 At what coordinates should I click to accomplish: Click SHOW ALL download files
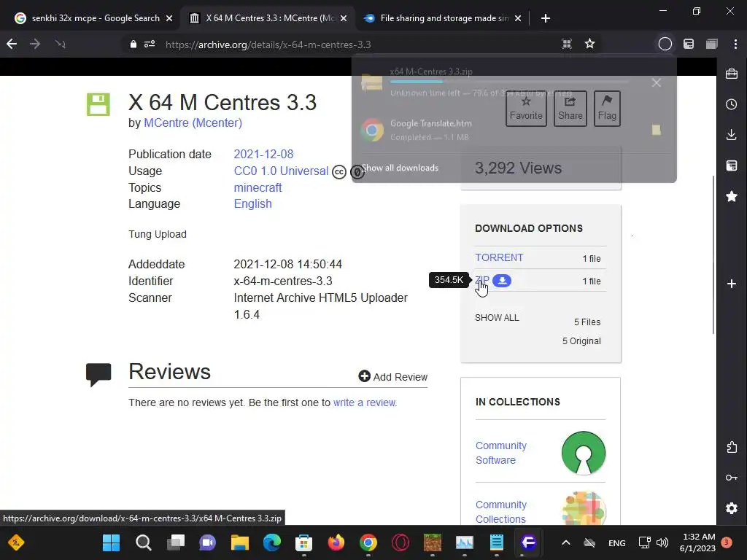[x=497, y=318]
